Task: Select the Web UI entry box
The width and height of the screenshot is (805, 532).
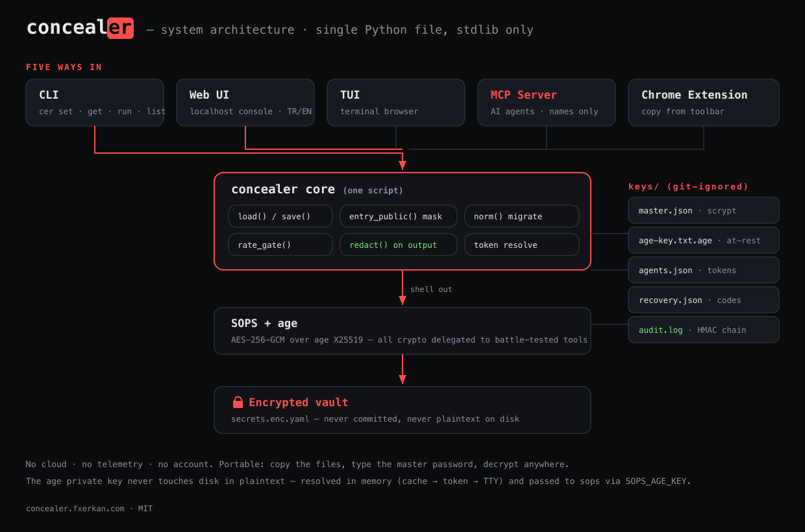Action: click(x=245, y=103)
